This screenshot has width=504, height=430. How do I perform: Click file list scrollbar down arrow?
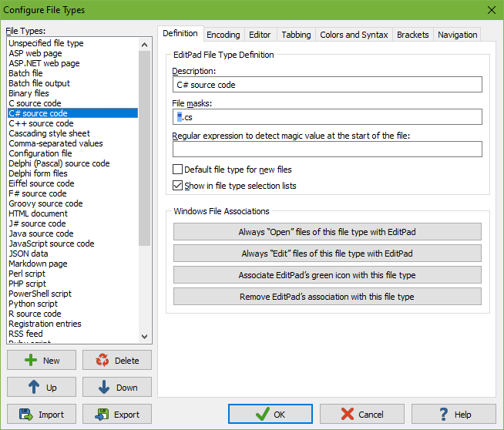point(145,337)
